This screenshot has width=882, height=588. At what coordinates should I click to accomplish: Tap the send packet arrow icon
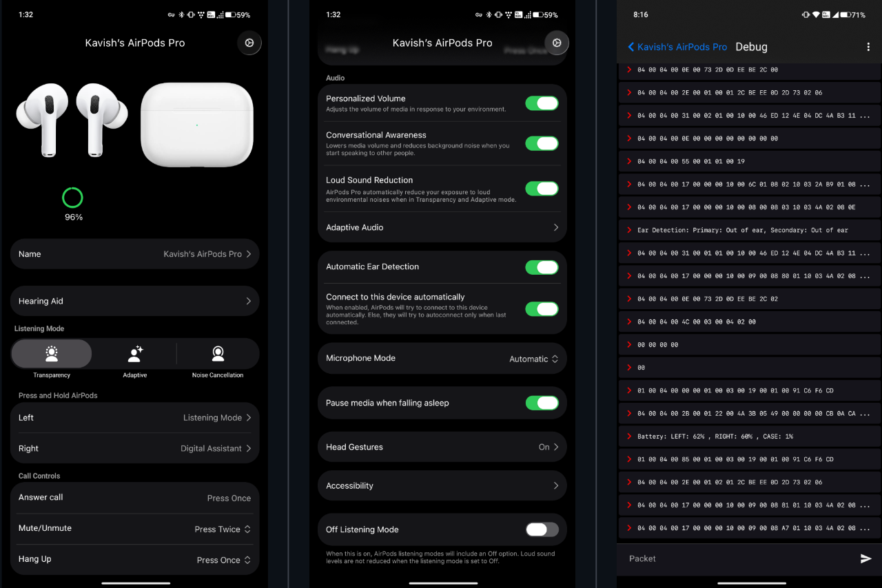pyautogui.click(x=865, y=558)
